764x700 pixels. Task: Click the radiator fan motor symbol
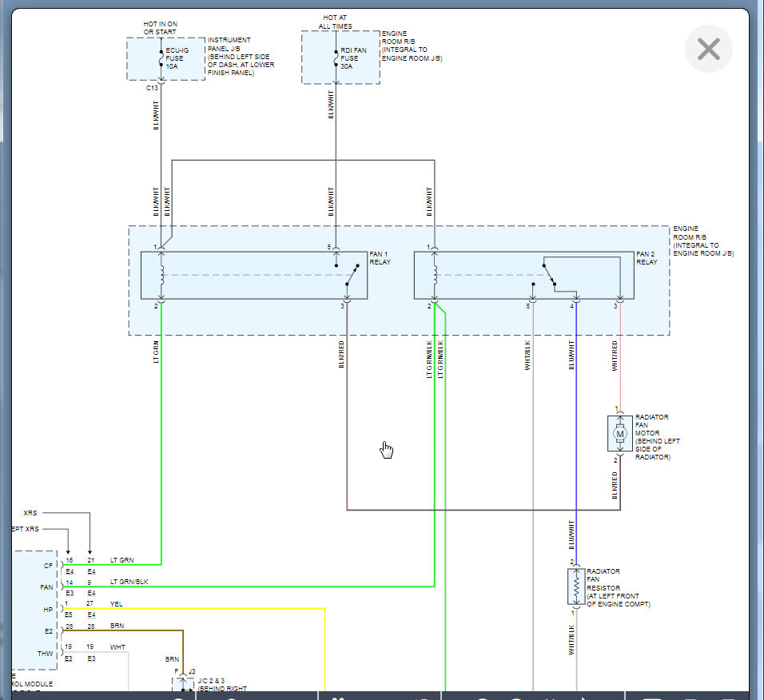(x=619, y=434)
